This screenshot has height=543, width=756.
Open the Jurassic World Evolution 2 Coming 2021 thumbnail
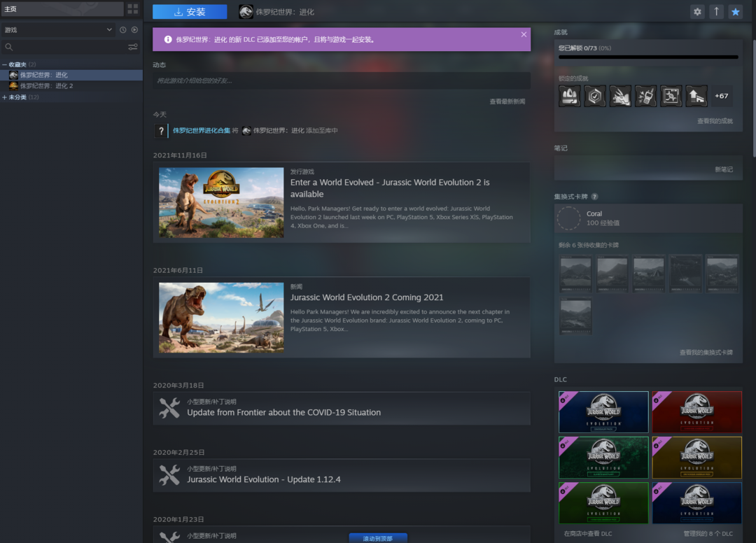(221, 318)
